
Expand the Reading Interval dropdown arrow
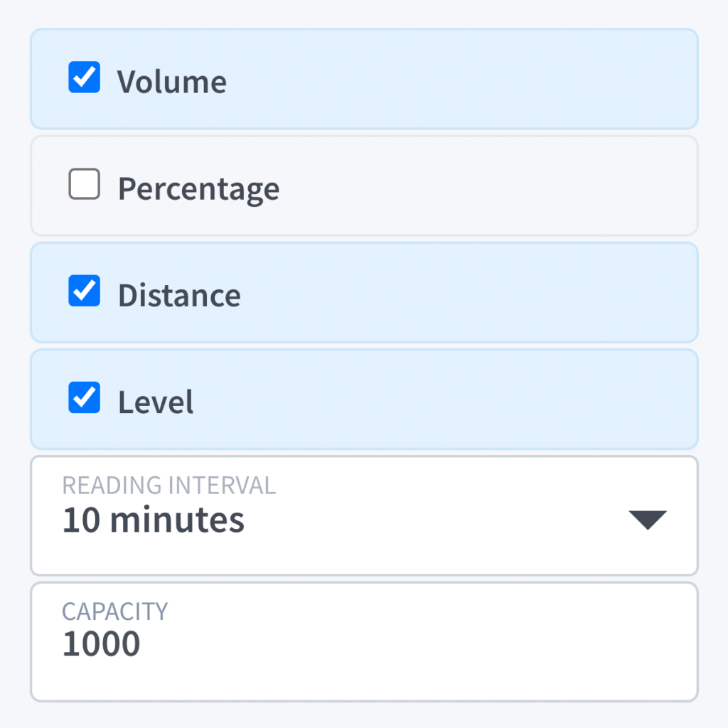[647, 520]
